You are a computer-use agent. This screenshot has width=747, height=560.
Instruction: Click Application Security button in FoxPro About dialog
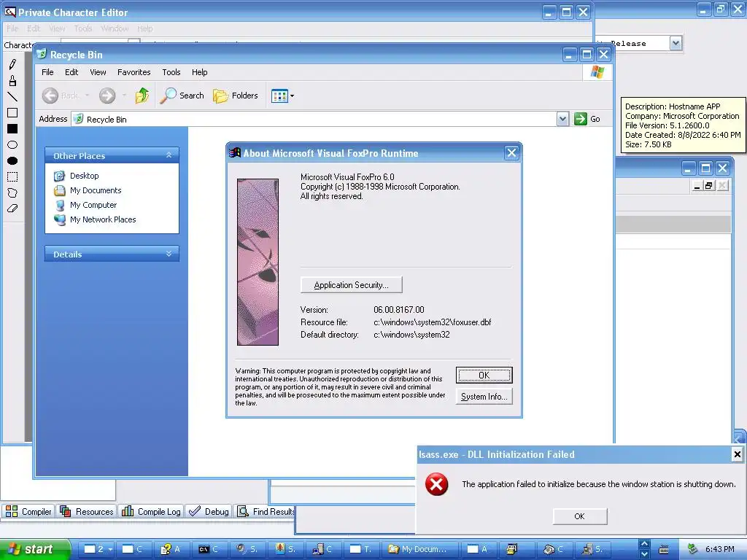pos(352,285)
